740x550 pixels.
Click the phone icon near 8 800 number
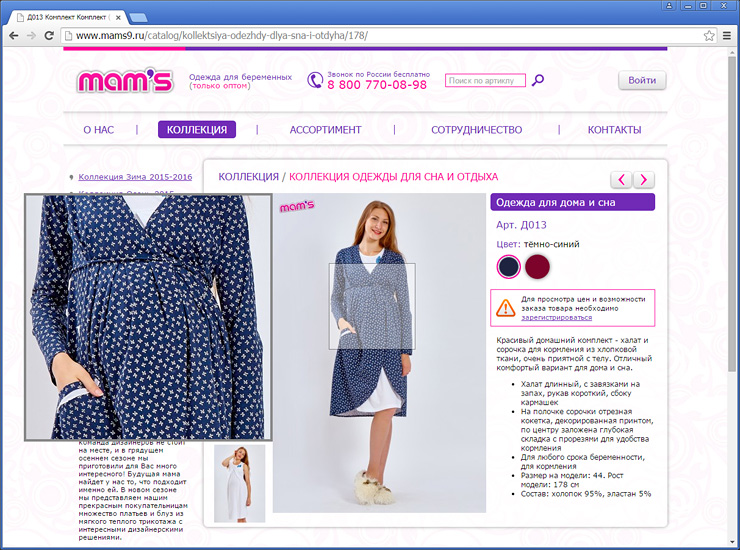click(x=315, y=80)
